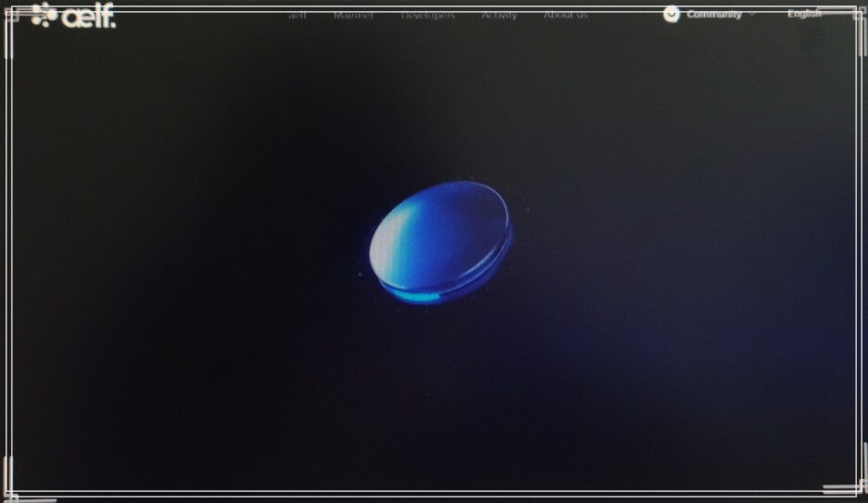Open the aelf menu item
Screen dimensions: 868x503
(x=298, y=15)
